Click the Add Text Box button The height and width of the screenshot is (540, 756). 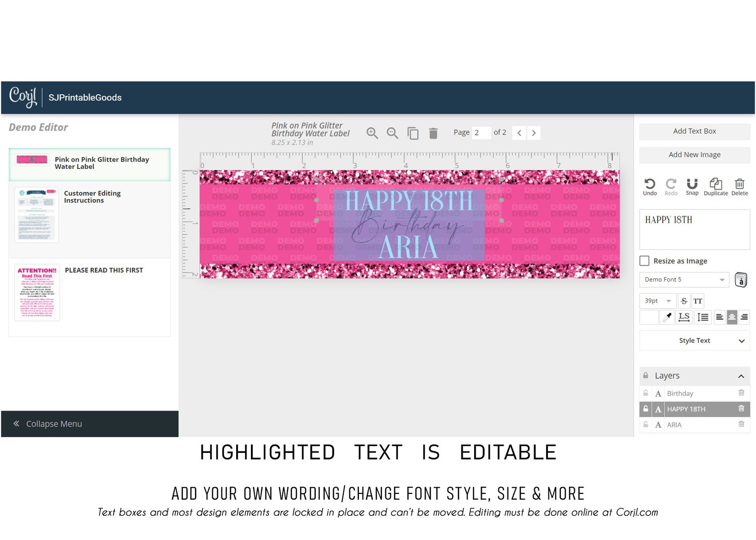point(694,131)
